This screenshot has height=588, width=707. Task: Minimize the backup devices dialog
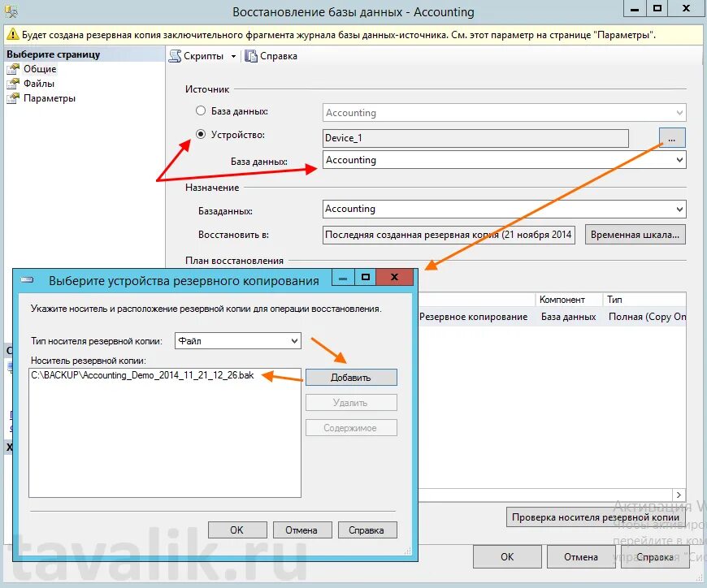343,277
